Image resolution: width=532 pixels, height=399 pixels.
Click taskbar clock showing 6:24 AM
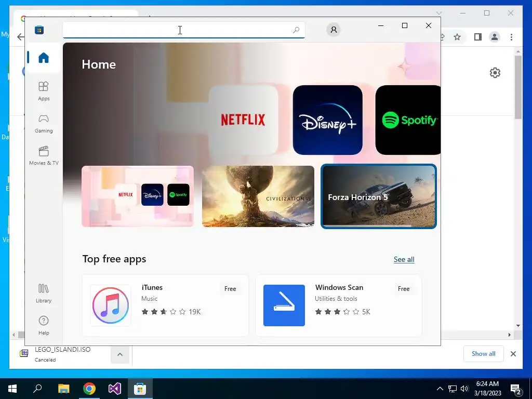(487, 389)
